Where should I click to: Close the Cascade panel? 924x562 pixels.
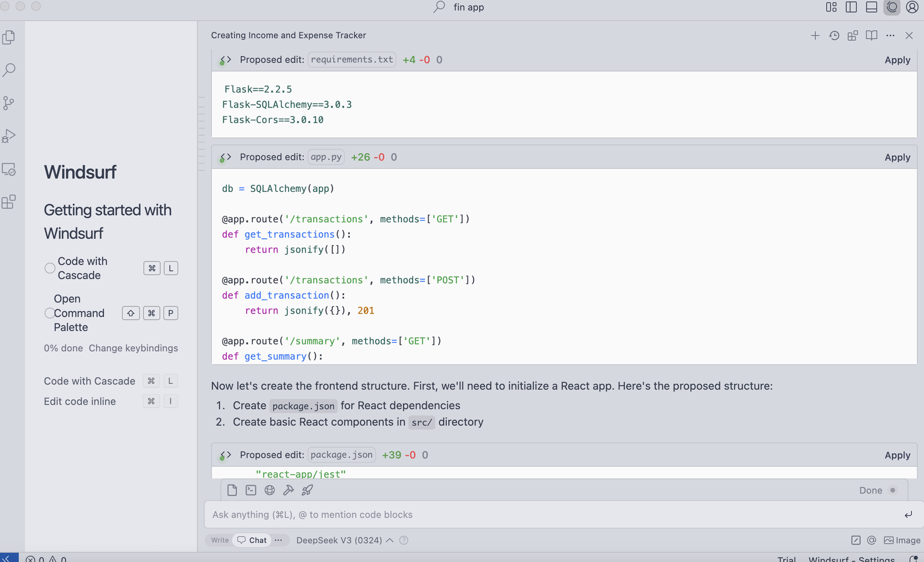pyautogui.click(x=909, y=36)
